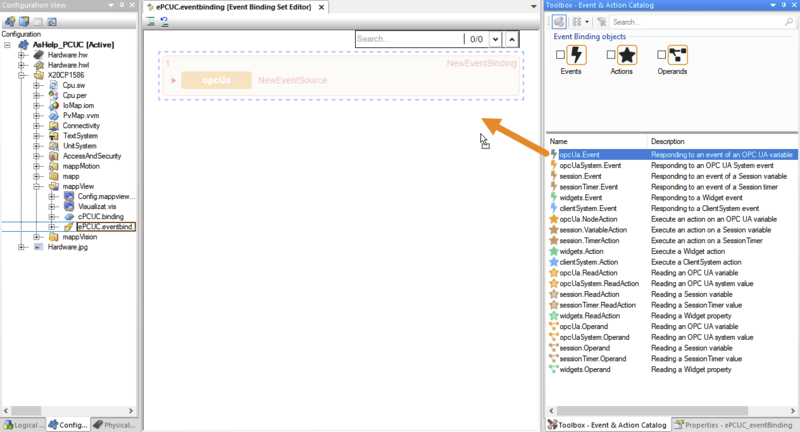Select widgets.Operand in the catalog

(x=585, y=369)
